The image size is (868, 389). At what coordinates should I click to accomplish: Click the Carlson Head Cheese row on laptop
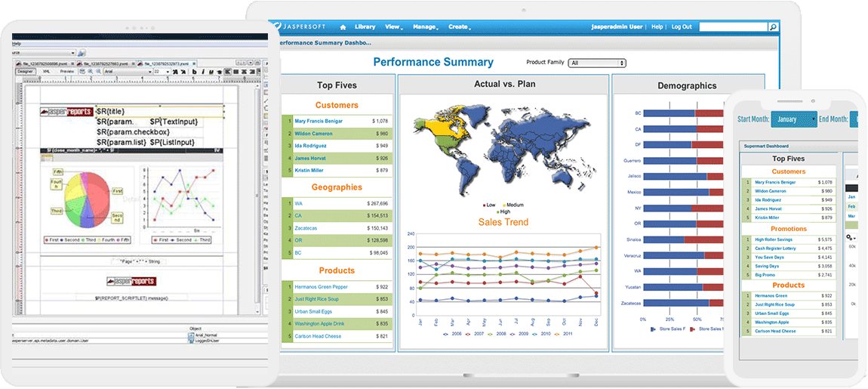(x=337, y=336)
